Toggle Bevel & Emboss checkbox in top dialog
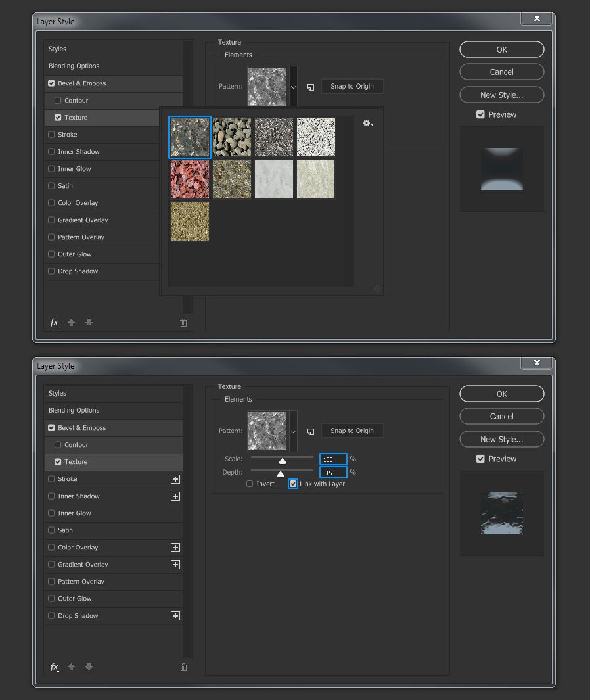The width and height of the screenshot is (590, 700). click(x=51, y=83)
